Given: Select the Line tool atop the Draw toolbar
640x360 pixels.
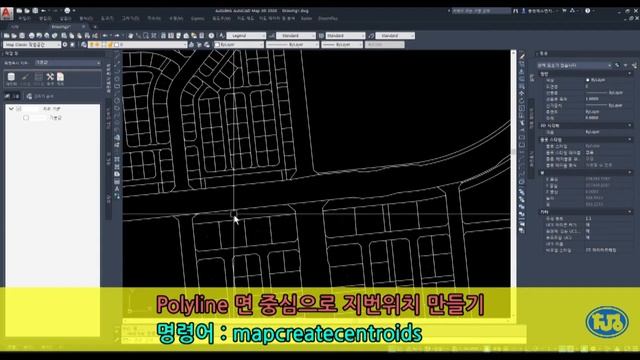Looking at the screenshot, I should tap(117, 55).
